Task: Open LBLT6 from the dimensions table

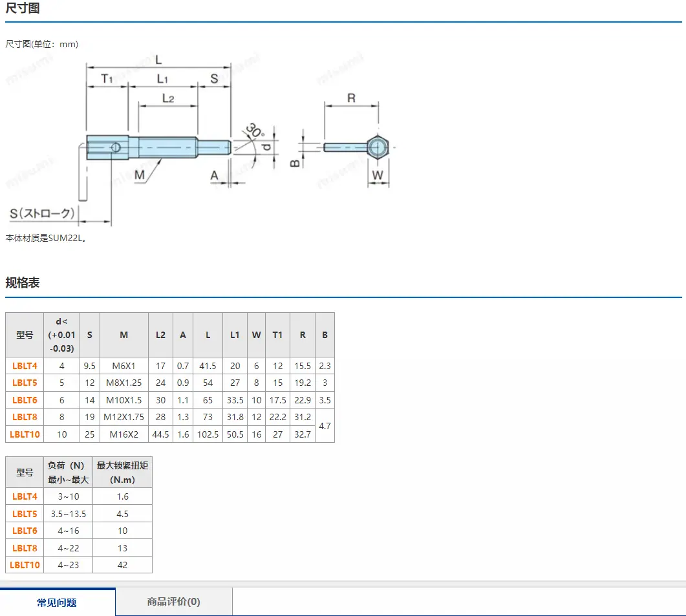Action: [25, 400]
